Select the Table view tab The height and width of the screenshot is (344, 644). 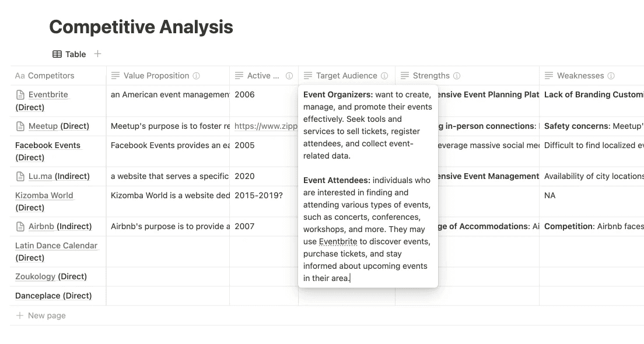click(69, 54)
